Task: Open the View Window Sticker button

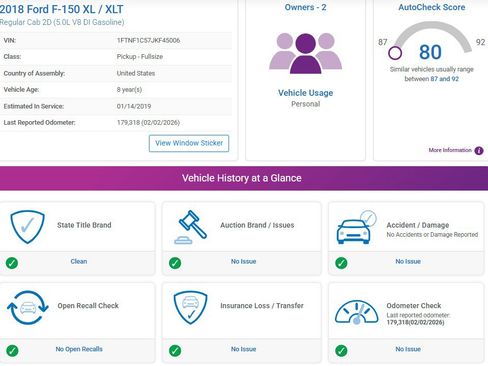Action: point(189,143)
